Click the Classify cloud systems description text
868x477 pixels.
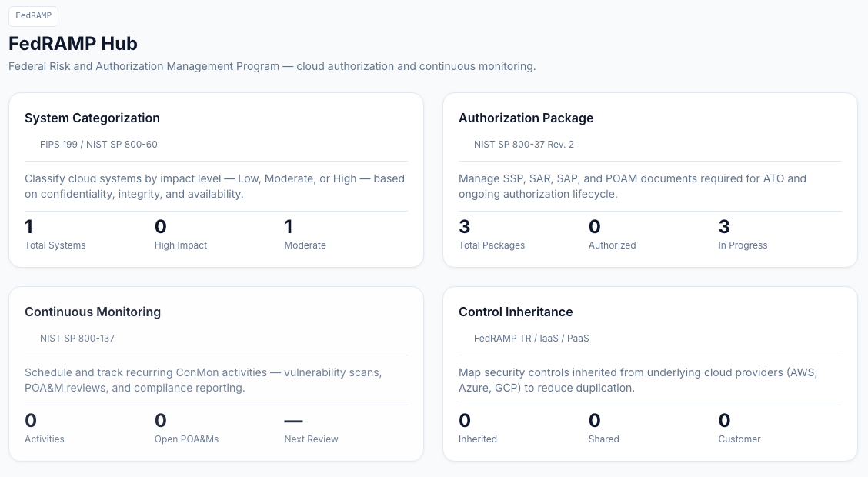pyautogui.click(x=215, y=186)
